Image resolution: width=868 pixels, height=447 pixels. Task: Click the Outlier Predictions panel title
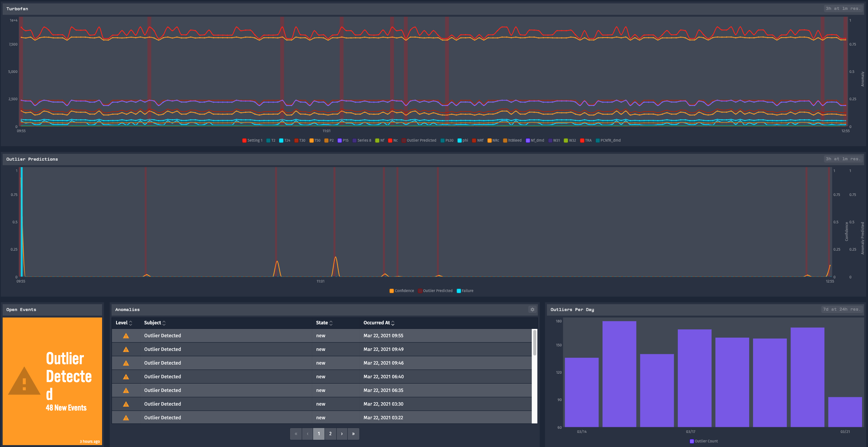(x=32, y=159)
